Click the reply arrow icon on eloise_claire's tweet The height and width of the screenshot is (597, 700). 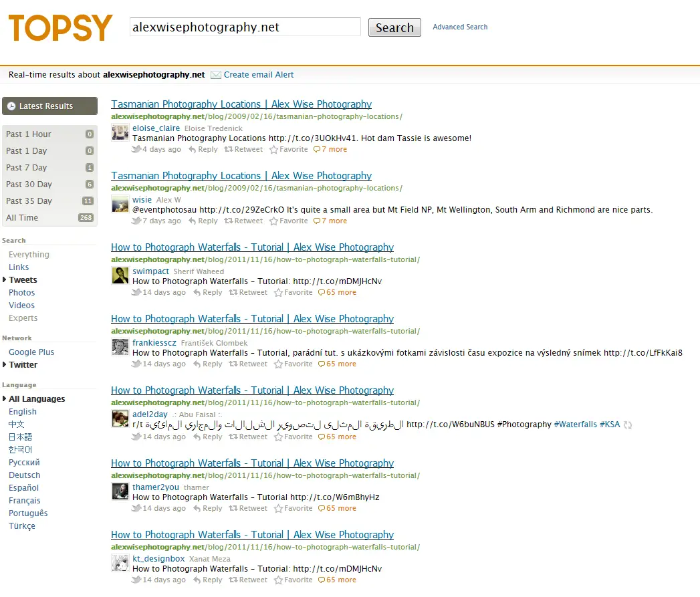coord(192,150)
